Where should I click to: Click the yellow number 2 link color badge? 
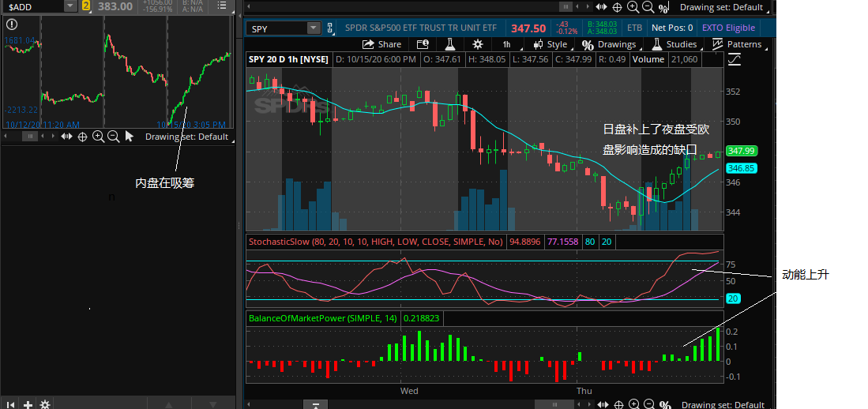[x=86, y=6]
